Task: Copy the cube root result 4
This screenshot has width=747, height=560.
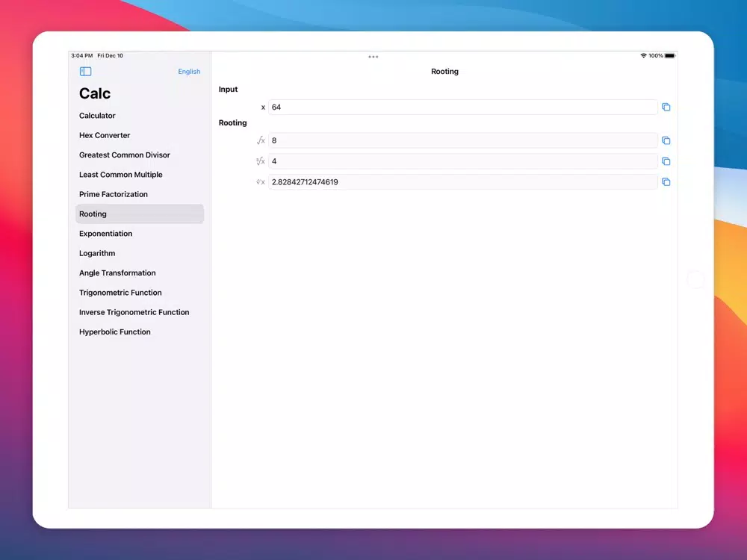Action: tap(666, 161)
